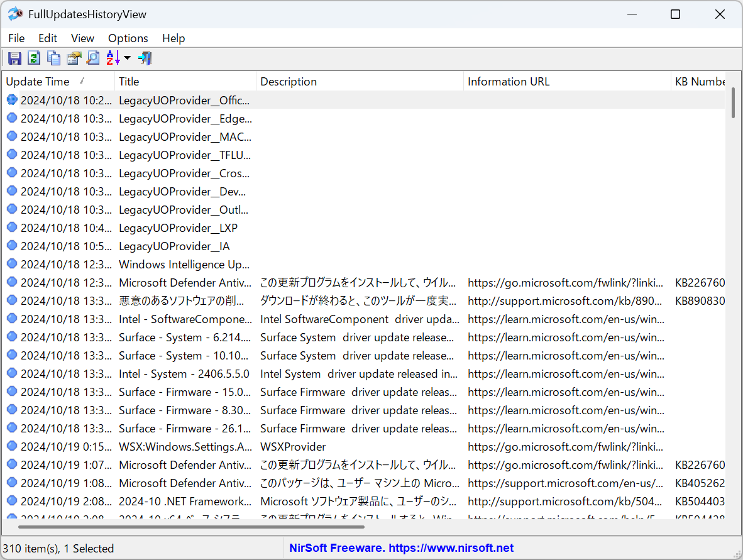Refresh the updates history list
Viewport: 743px width, 560px height.
click(33, 58)
